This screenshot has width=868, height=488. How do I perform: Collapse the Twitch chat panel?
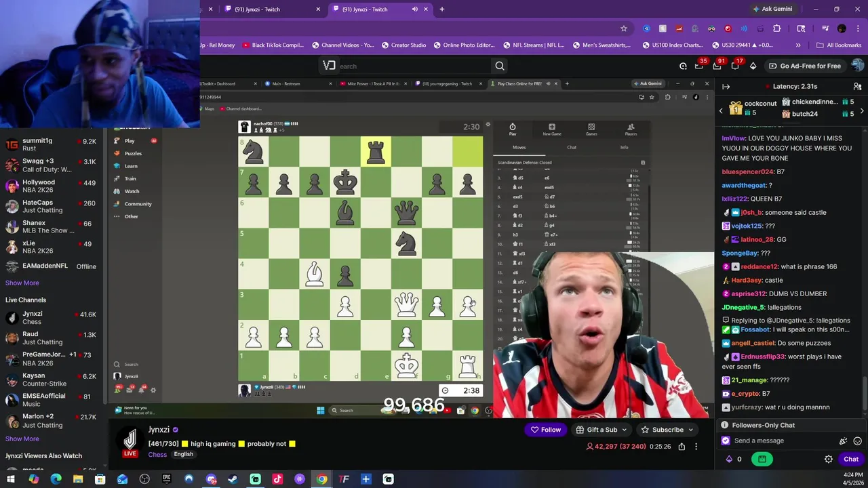[x=726, y=87]
